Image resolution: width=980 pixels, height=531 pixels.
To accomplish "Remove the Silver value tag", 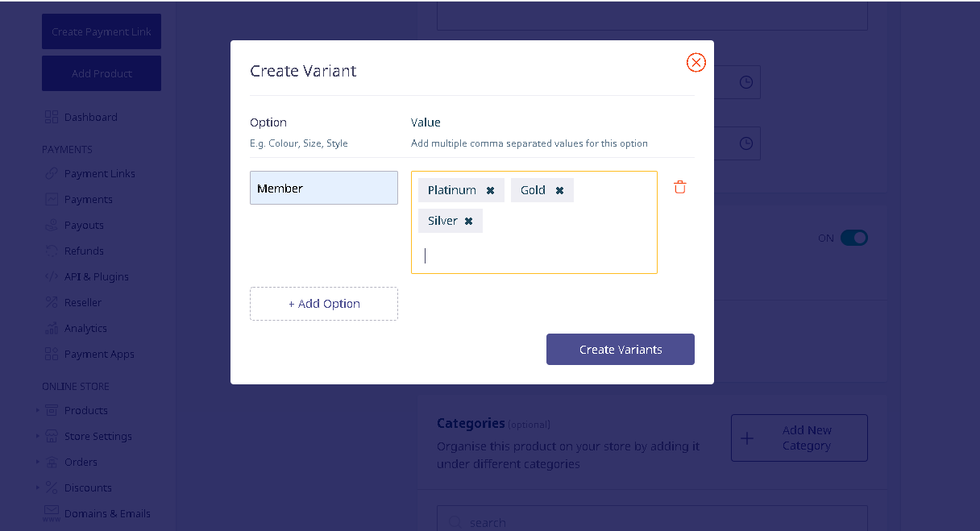I will [x=468, y=222].
